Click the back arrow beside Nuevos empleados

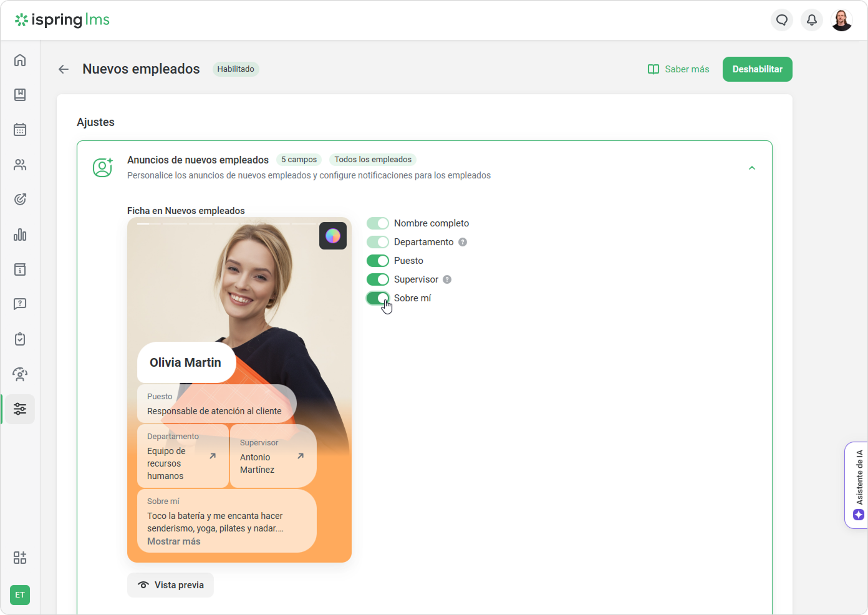(x=64, y=69)
